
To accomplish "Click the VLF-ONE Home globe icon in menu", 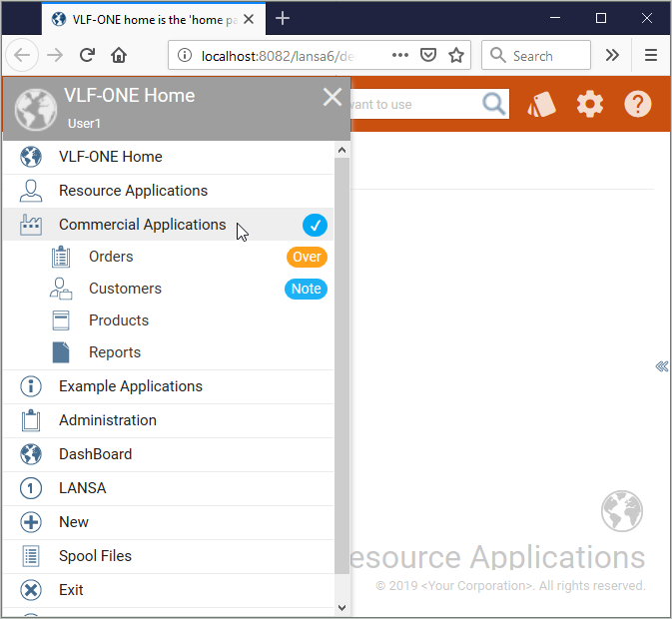I will 31,157.
